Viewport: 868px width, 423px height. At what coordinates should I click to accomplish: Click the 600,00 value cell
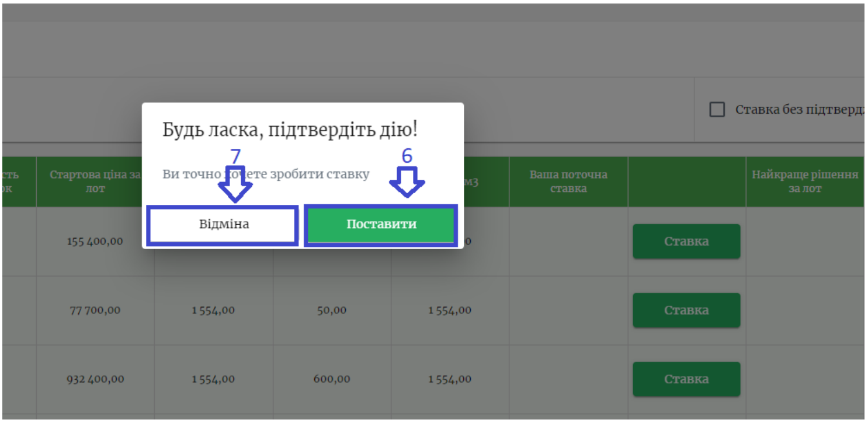(331, 379)
